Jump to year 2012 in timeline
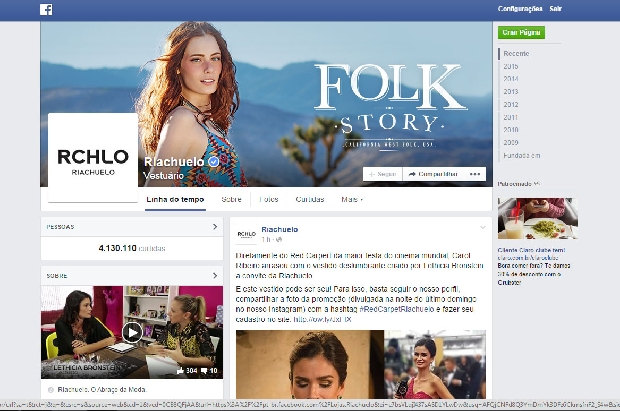620x411 pixels. coord(510,104)
